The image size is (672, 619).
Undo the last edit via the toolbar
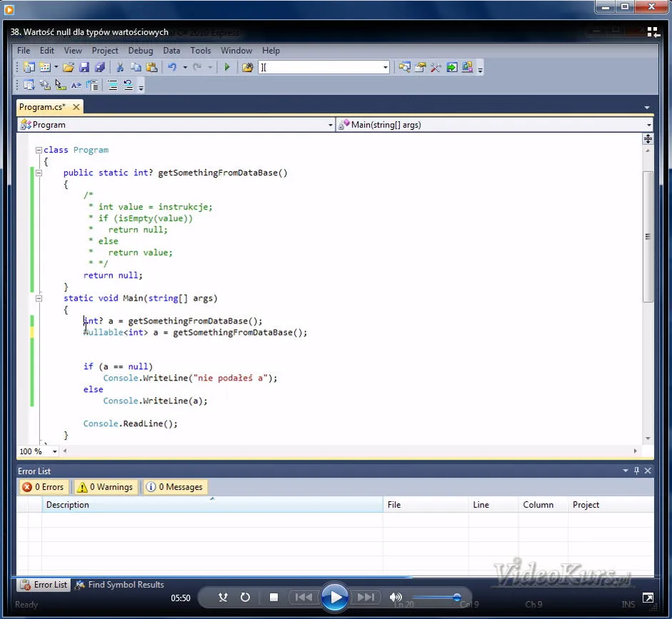(x=172, y=67)
